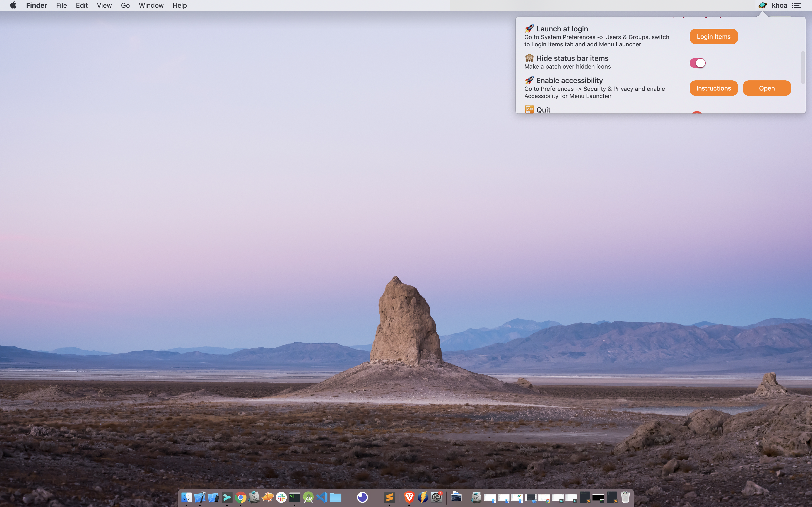
Task: Click the Instructions button for accessibility
Action: click(x=713, y=88)
